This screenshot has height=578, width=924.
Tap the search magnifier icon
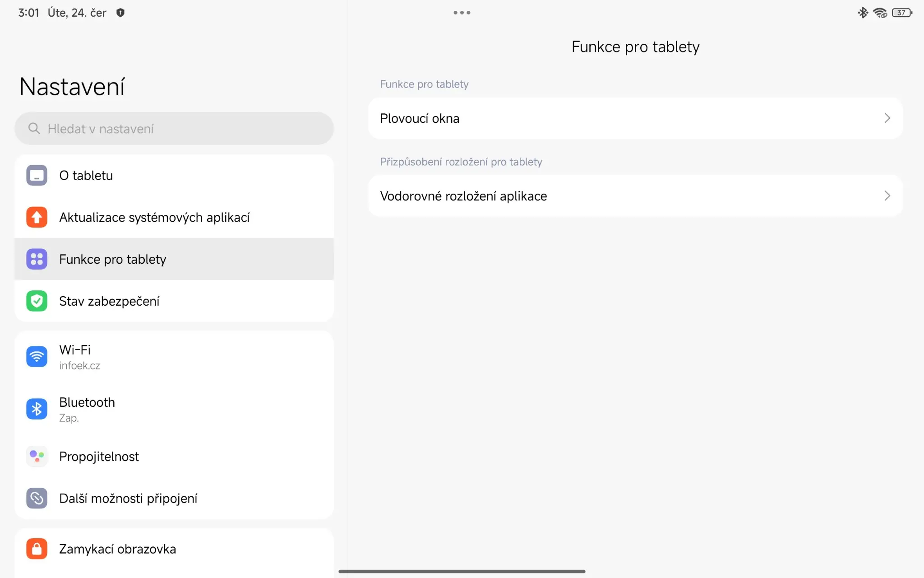click(x=34, y=129)
